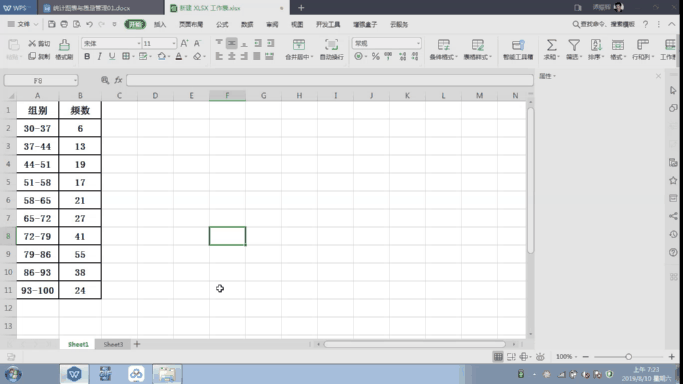Click the insert function fx icon
The width and height of the screenshot is (683, 384).
[x=118, y=80]
